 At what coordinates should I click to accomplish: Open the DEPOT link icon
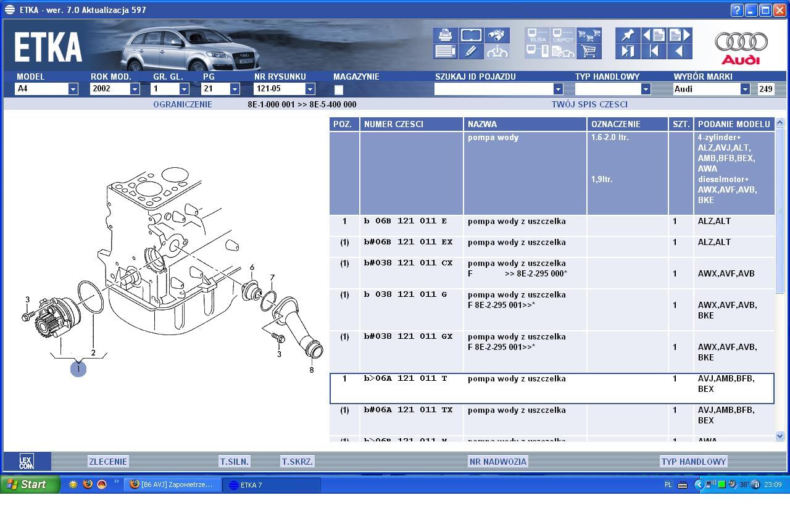pyautogui.click(x=563, y=35)
